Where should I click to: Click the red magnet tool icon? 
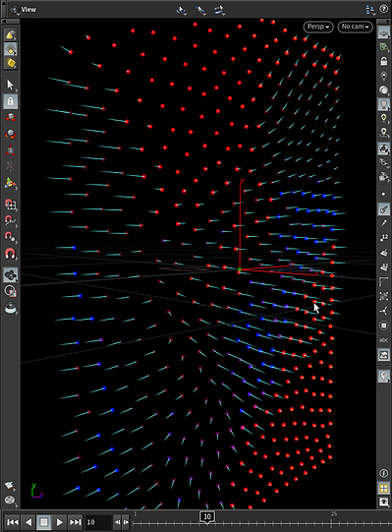pos(10,254)
